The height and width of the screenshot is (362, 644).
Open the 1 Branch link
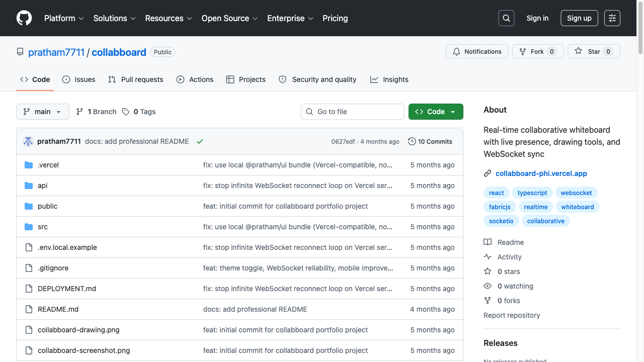pyautogui.click(x=96, y=112)
